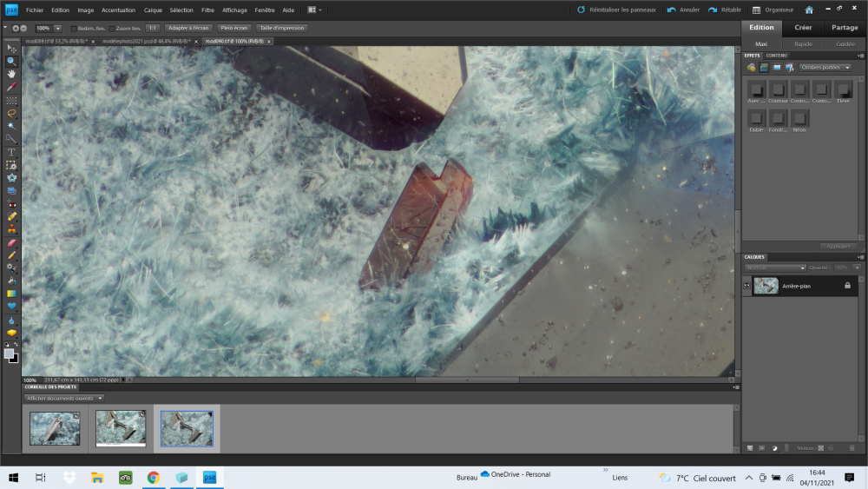Enable the Redim. fen. checkbox

pos(74,28)
